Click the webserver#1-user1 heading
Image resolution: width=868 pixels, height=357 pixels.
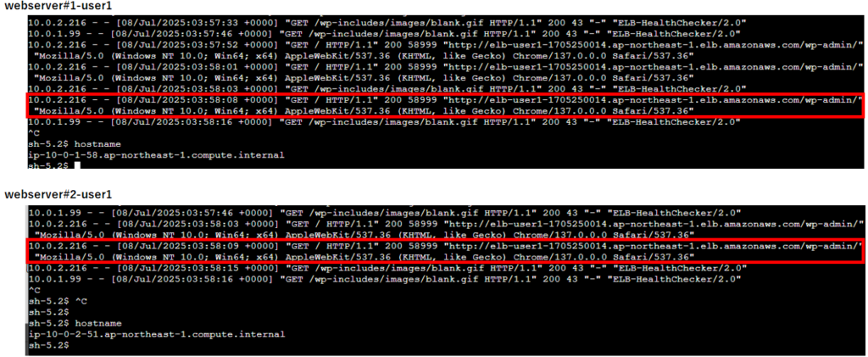(x=58, y=7)
